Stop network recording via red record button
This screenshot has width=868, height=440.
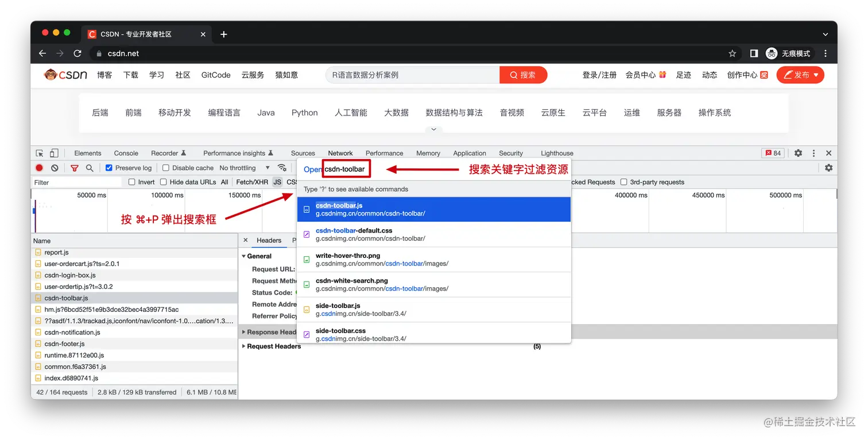(40, 168)
